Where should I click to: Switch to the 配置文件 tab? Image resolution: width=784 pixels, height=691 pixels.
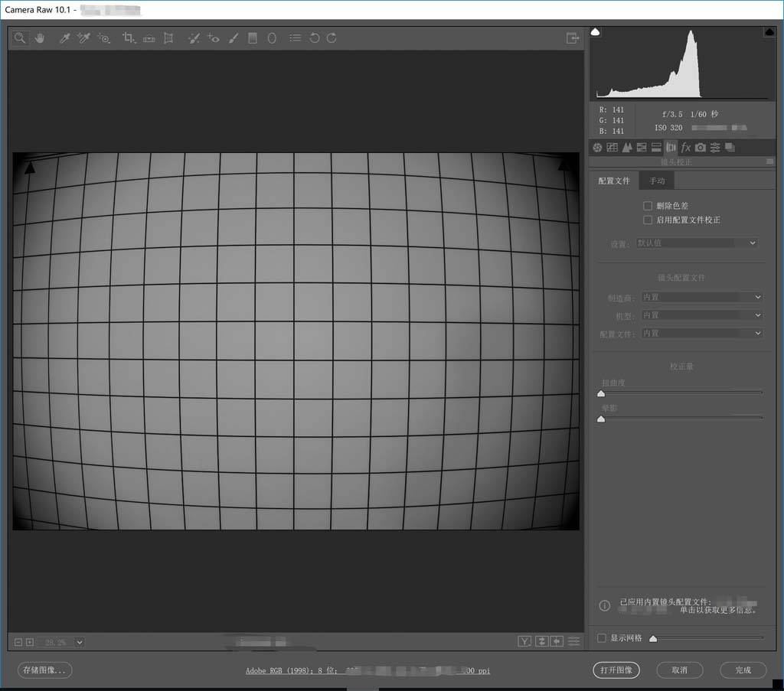[x=614, y=181]
